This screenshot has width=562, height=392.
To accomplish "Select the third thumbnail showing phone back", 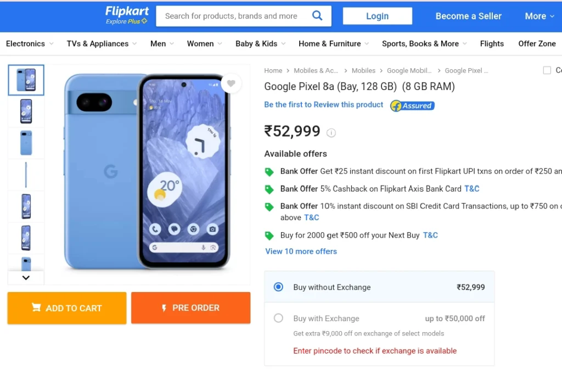I will 26,143.
